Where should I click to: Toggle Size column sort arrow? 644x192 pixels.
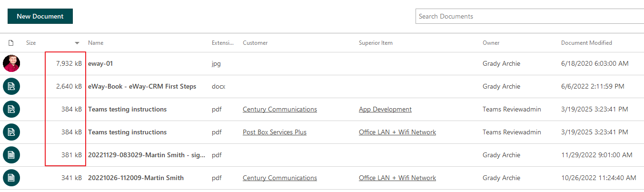(77, 43)
